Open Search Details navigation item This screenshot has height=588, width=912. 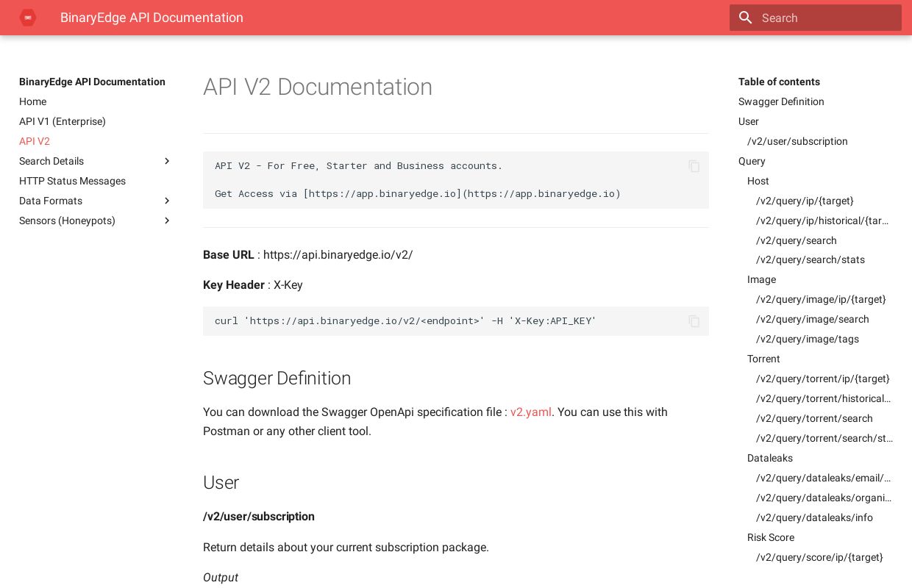tap(51, 161)
